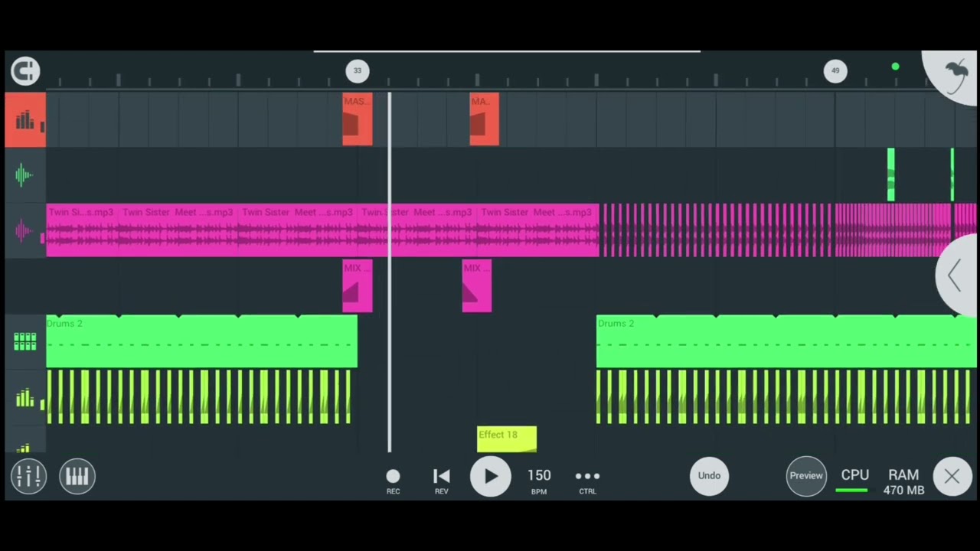
Task: Rewind with the REV button
Action: 442,480
